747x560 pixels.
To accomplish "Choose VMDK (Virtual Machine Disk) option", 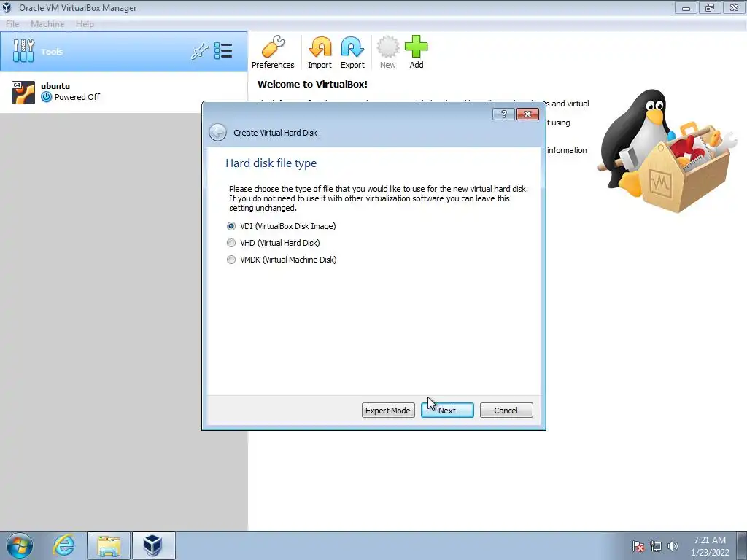I will click(x=282, y=260).
